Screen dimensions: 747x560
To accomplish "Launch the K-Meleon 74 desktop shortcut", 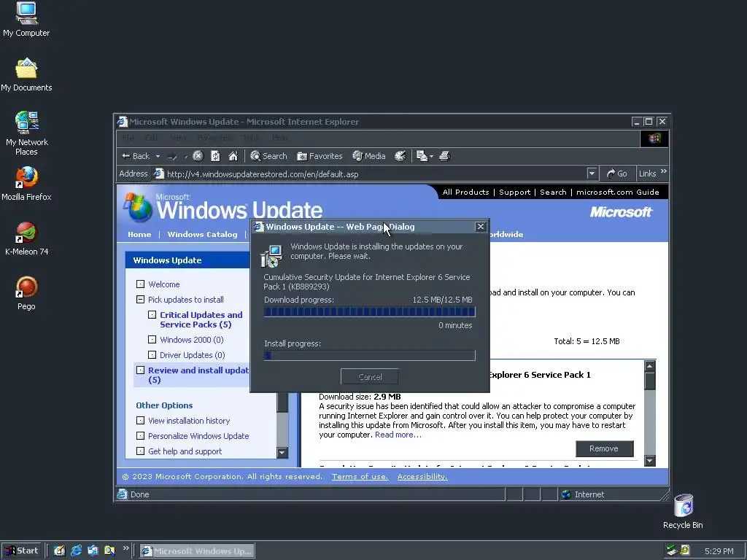I will tap(26, 238).
